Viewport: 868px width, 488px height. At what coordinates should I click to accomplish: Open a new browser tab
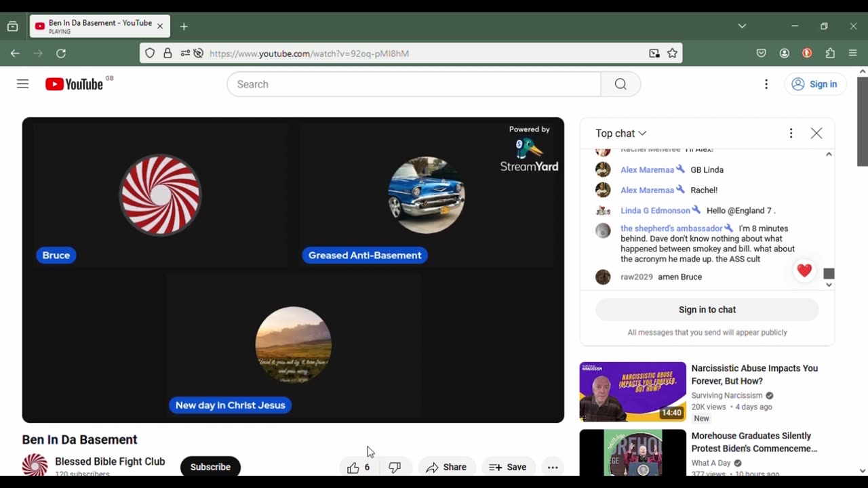pos(184,26)
